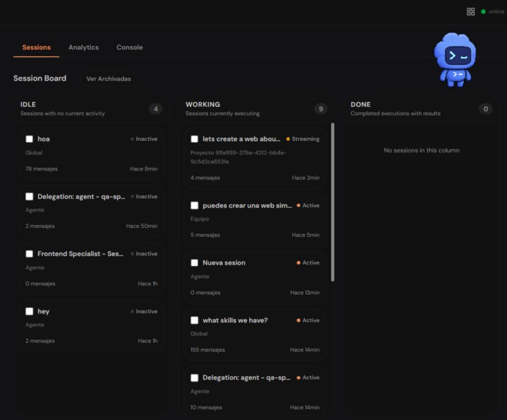Check the 'Nueva sesion' checkbox

coord(194,262)
